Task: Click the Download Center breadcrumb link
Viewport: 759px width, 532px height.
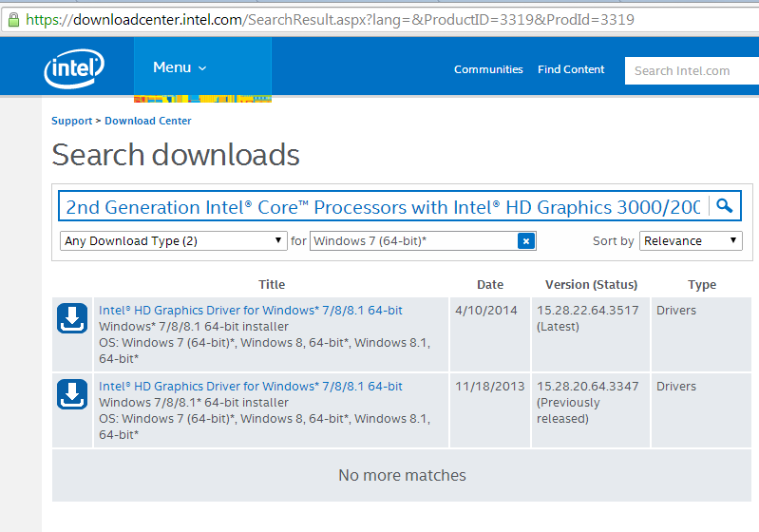Action: (x=148, y=121)
